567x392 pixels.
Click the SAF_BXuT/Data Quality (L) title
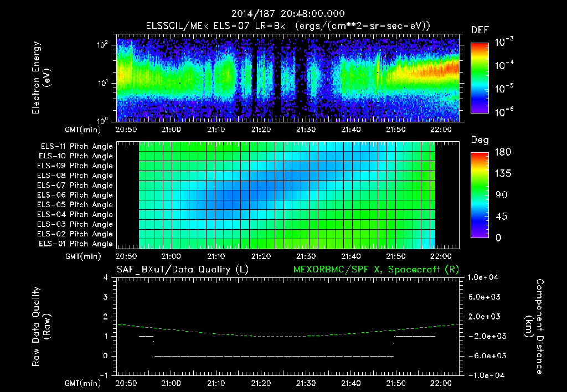[x=183, y=270]
